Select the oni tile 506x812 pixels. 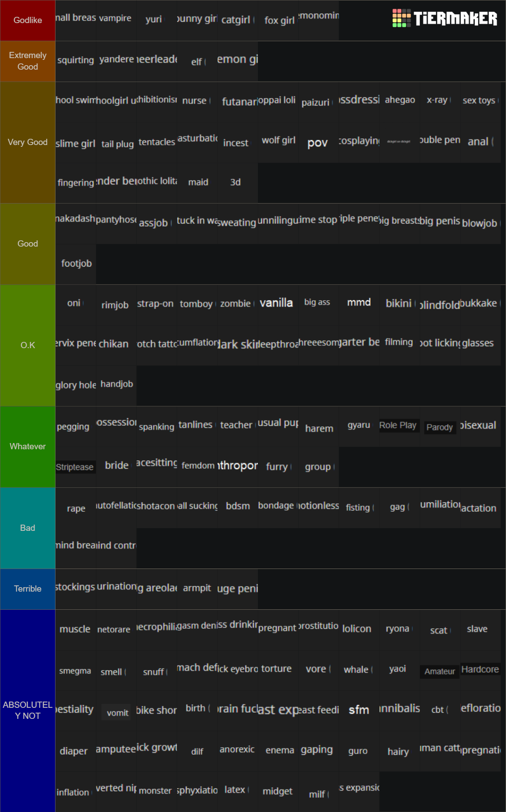click(75, 305)
